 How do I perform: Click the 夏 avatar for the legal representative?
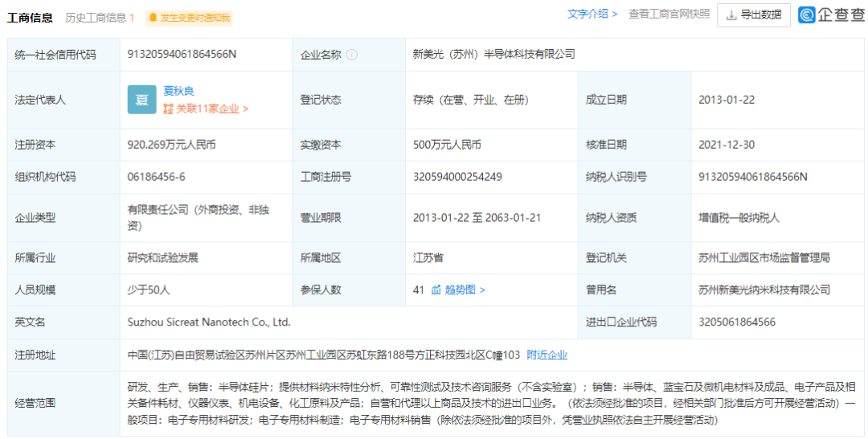[141, 100]
